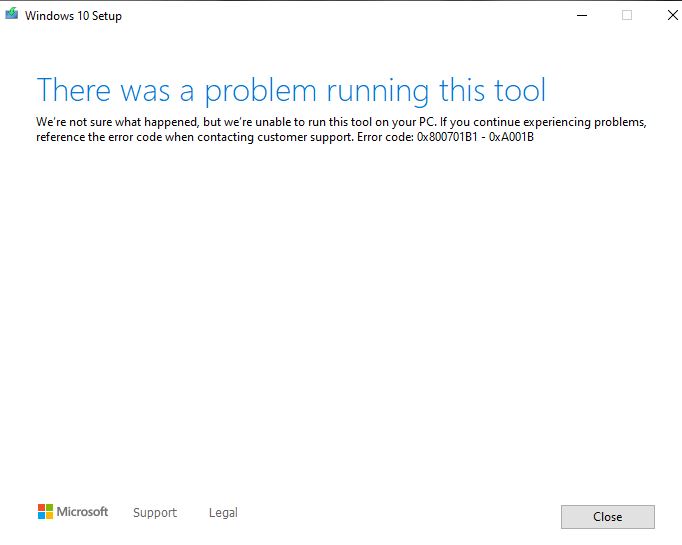Screen dimensions: 682x545
Task: Minimize the Windows 10 Setup window
Action: (x=581, y=15)
